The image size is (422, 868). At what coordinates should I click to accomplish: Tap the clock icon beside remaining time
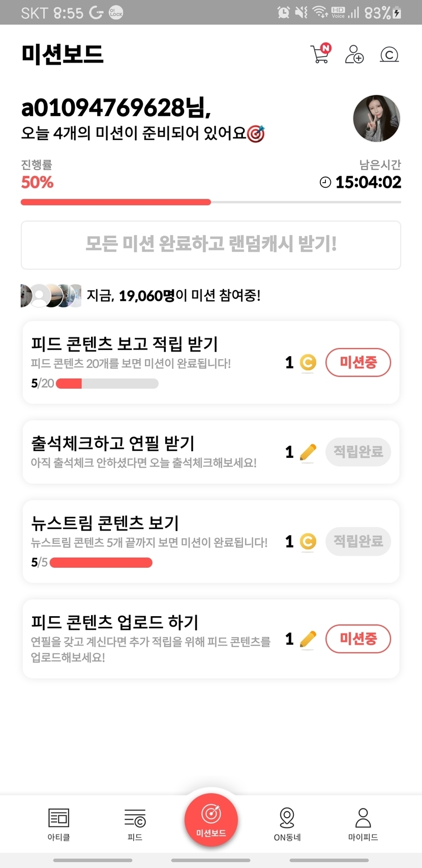[325, 182]
